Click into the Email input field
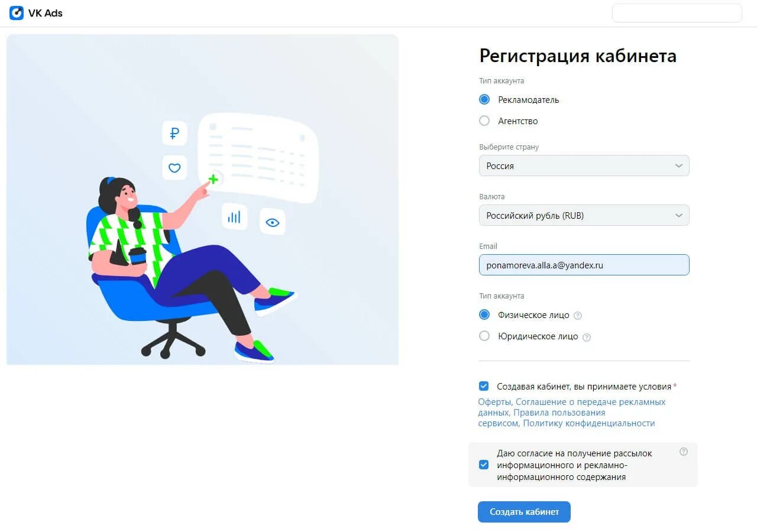This screenshot has height=532, width=757. pyautogui.click(x=584, y=265)
